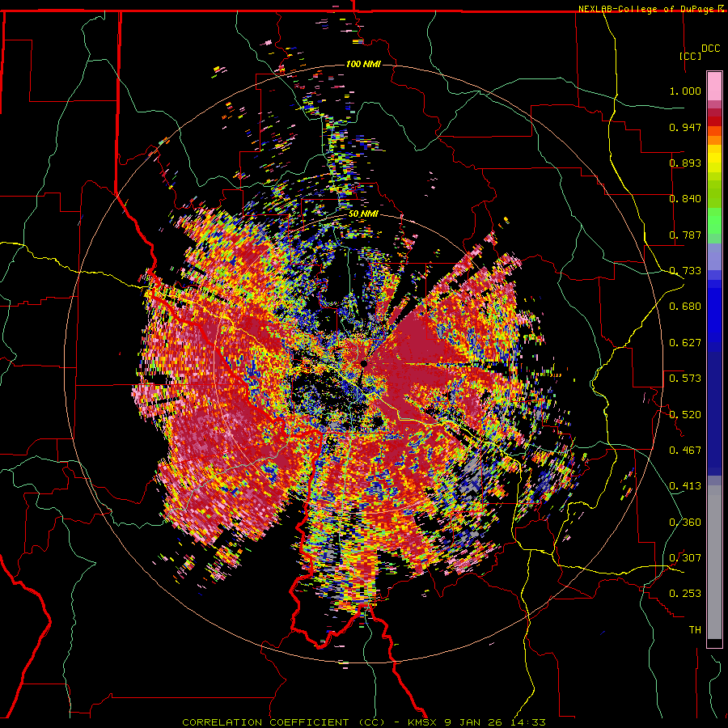Select the 0.413 legend value
The width and height of the screenshot is (728, 728).
(685, 486)
